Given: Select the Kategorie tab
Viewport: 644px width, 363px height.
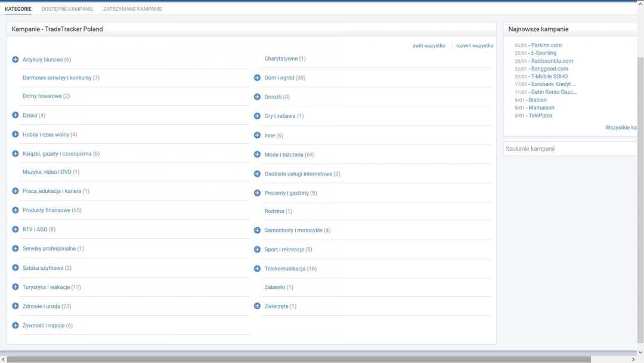Looking at the screenshot, I should [18, 9].
